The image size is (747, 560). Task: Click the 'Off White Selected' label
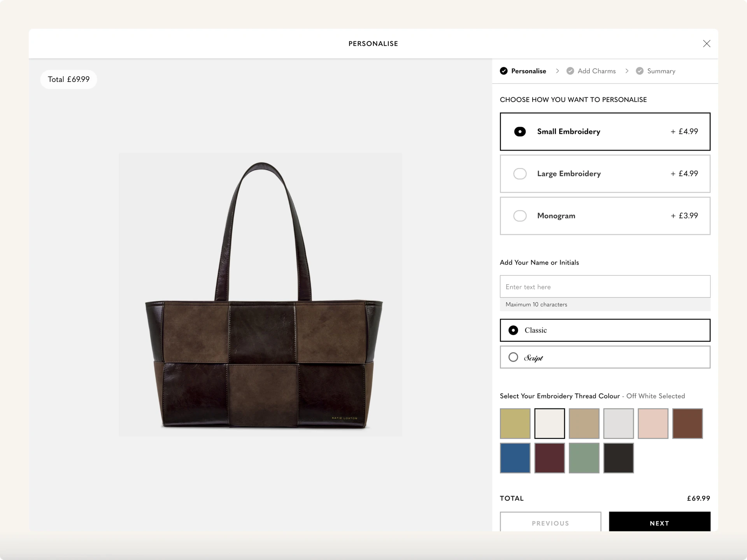click(656, 396)
